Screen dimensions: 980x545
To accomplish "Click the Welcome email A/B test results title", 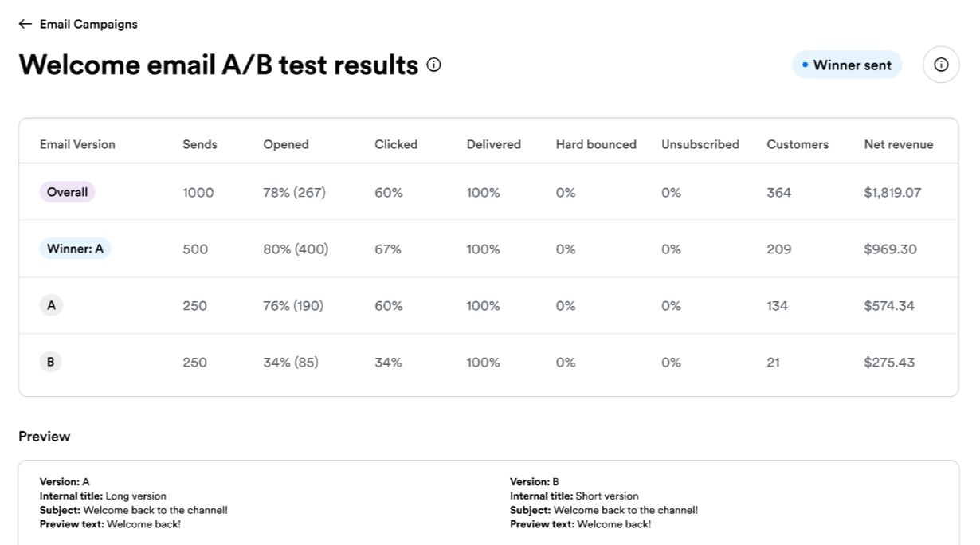I will [x=218, y=65].
